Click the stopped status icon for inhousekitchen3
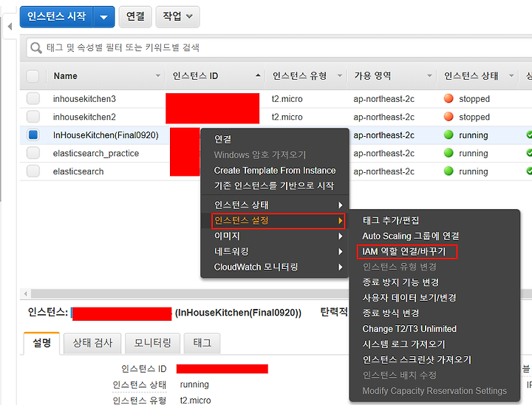Viewport: 532px width, 405px height. 449,98
